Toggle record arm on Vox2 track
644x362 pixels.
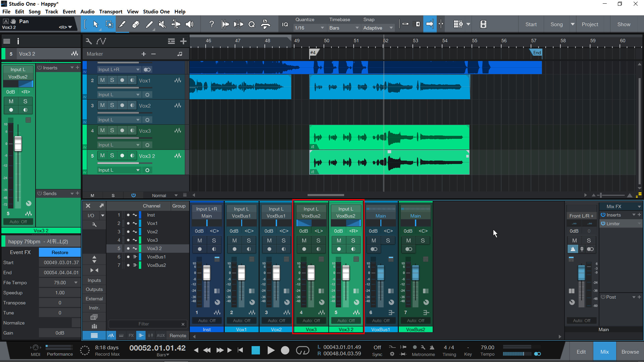click(x=122, y=105)
